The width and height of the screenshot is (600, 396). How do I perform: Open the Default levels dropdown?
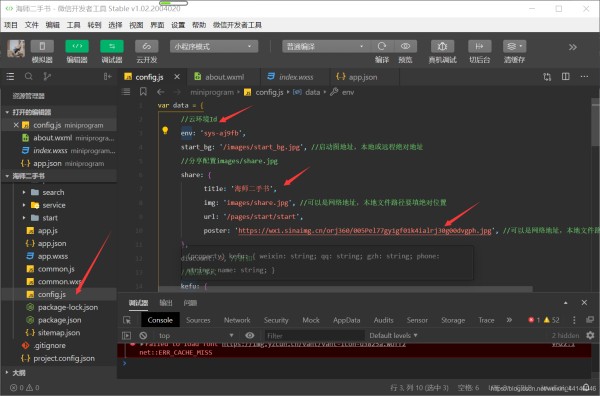[x=393, y=336]
